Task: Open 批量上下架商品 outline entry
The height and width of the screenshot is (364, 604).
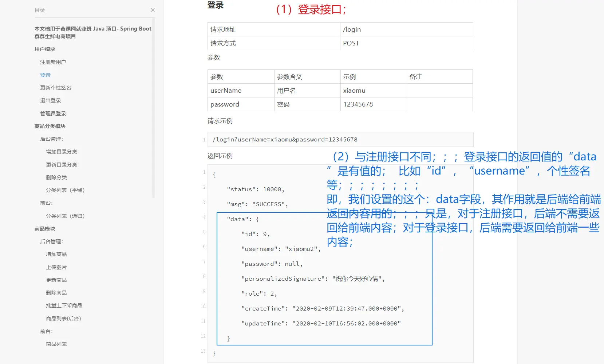Action: (64, 305)
